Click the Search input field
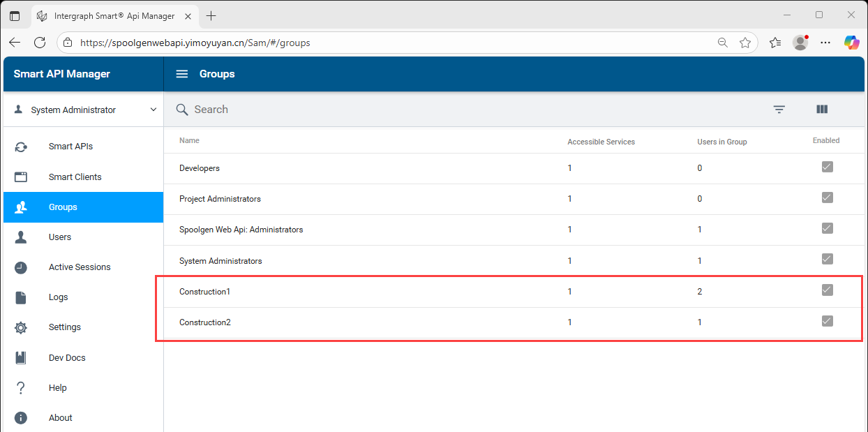The height and width of the screenshot is (432, 868). [x=419, y=110]
